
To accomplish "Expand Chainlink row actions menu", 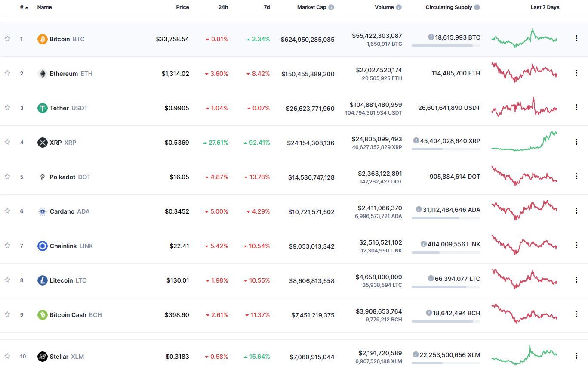I will pos(576,245).
